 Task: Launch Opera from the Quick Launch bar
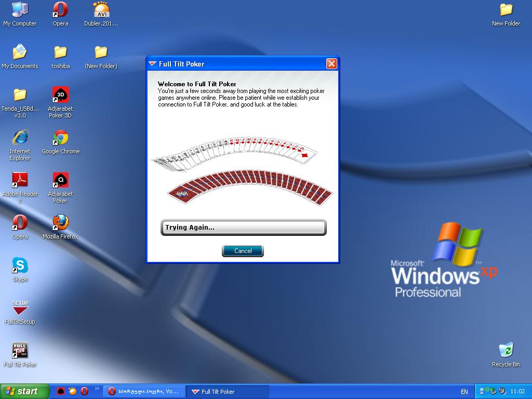click(85, 391)
